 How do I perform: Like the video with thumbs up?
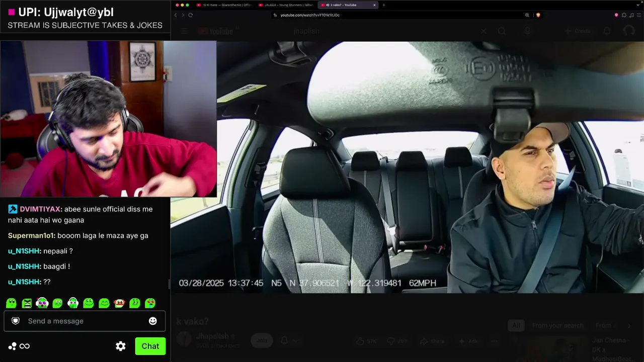pyautogui.click(x=366, y=341)
